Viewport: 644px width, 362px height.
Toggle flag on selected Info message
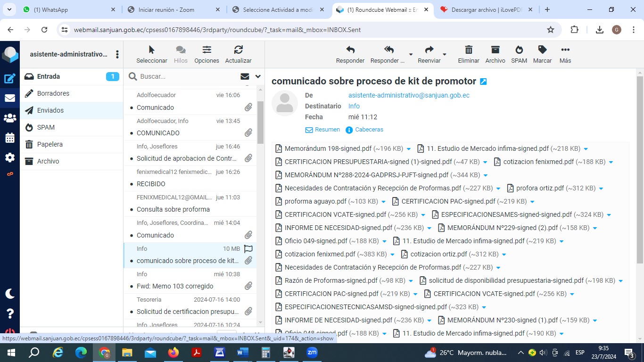pyautogui.click(x=248, y=249)
